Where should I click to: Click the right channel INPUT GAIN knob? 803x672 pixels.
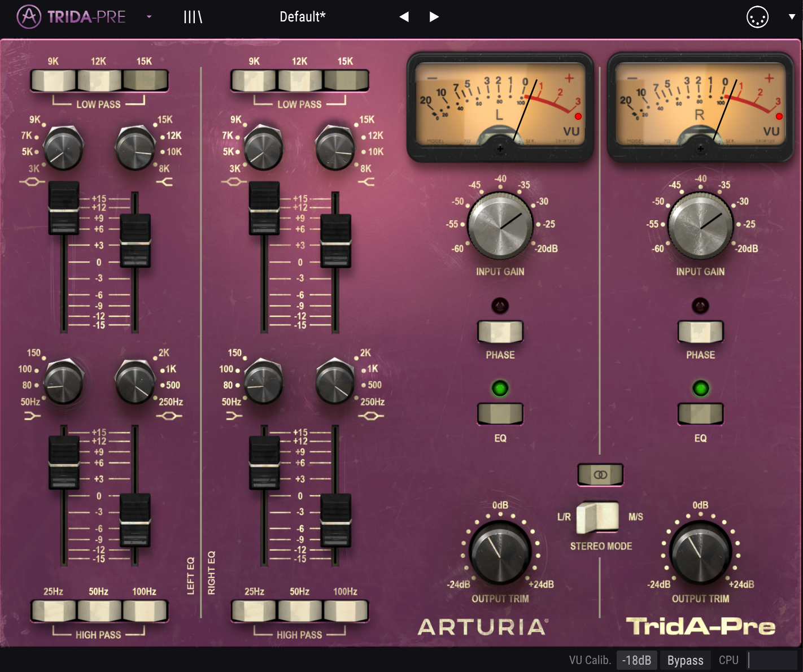700,226
